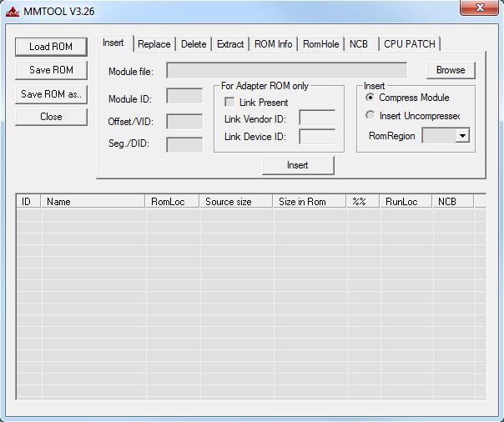Click the NCB column header in table
This screenshot has width=504, height=422.
[453, 201]
